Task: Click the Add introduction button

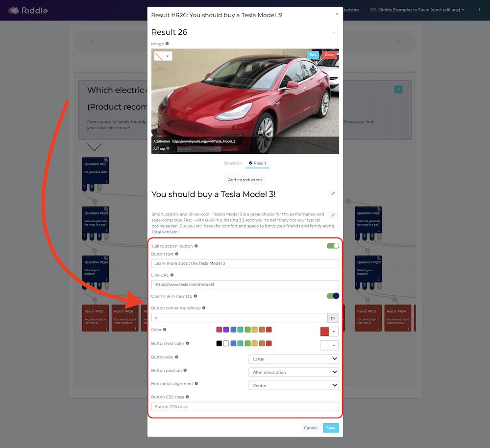Action: coord(245,180)
